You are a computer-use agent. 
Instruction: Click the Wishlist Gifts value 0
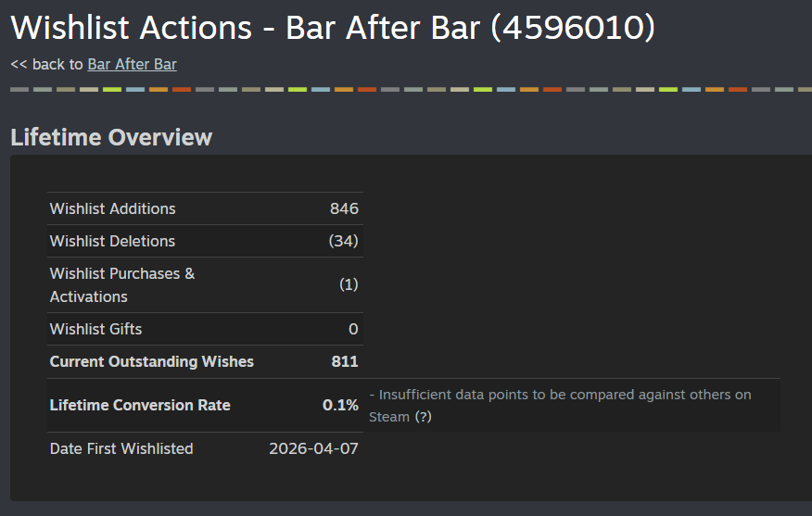click(x=353, y=329)
